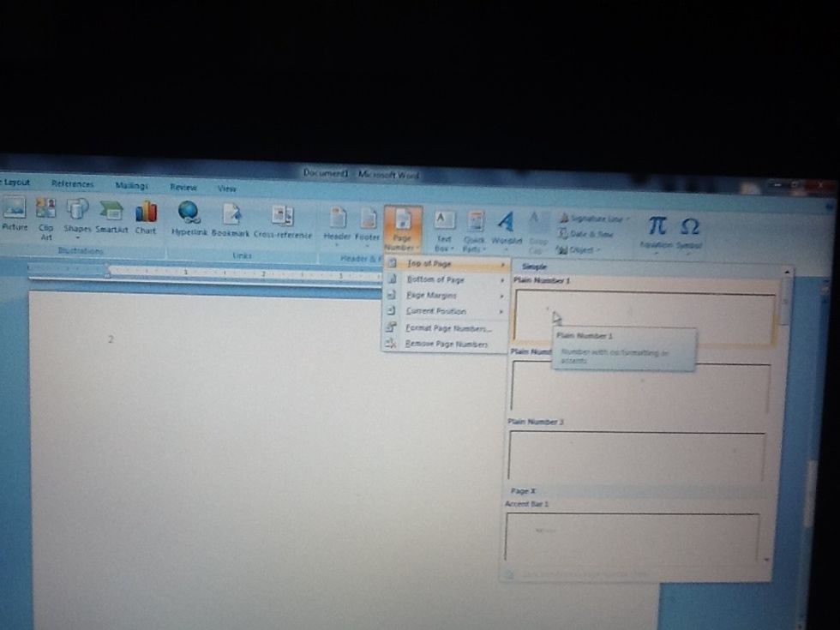Click the Chart icon
This screenshot has height=630, width=840.
[146, 213]
